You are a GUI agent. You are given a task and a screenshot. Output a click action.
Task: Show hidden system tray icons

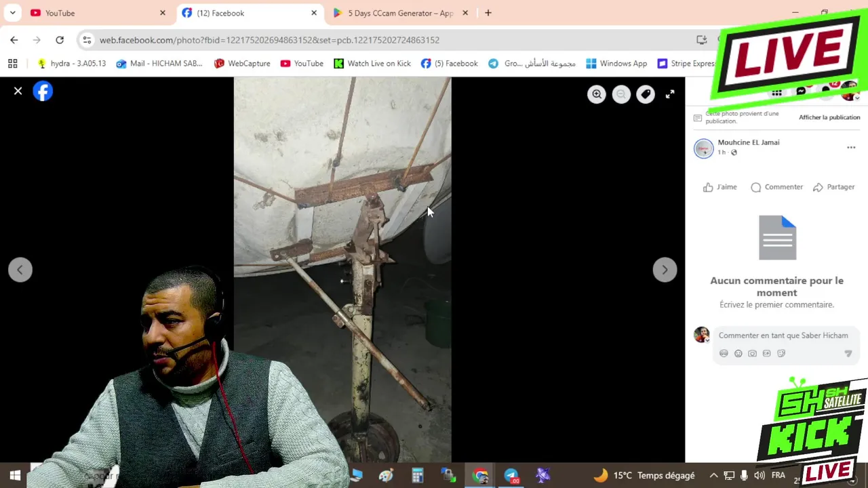[x=713, y=476]
